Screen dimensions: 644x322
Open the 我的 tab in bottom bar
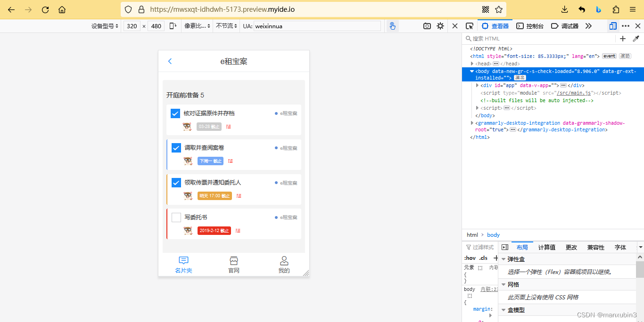pyautogui.click(x=284, y=265)
